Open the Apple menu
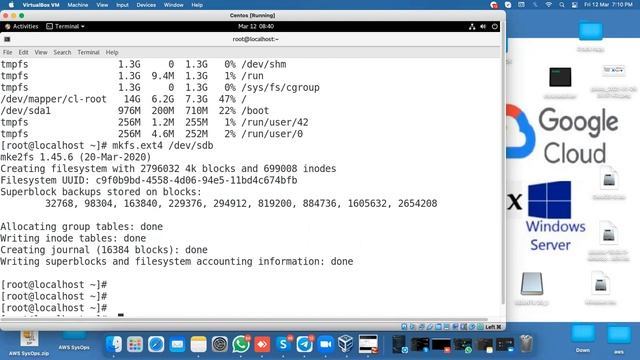Screen dimensions: 640x360 pos(11,5)
